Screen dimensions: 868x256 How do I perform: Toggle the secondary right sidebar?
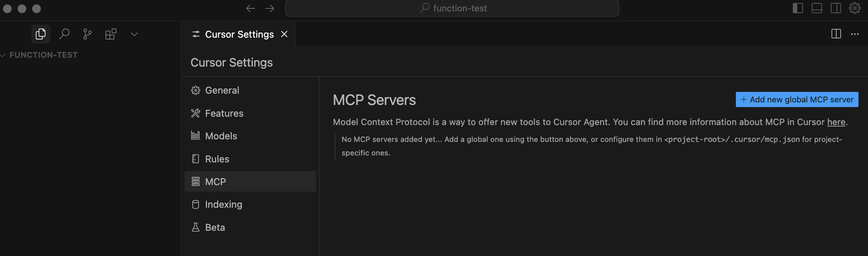pos(836,8)
